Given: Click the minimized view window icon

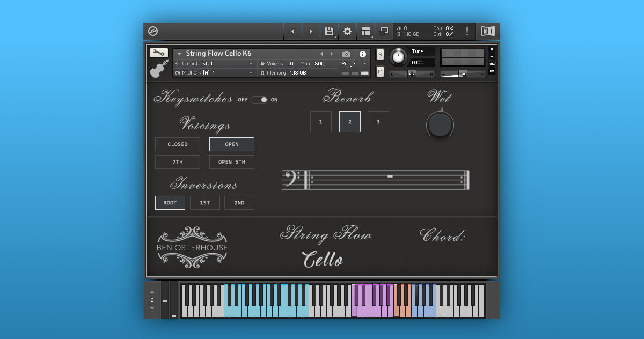Looking at the screenshot, I should click(384, 32).
